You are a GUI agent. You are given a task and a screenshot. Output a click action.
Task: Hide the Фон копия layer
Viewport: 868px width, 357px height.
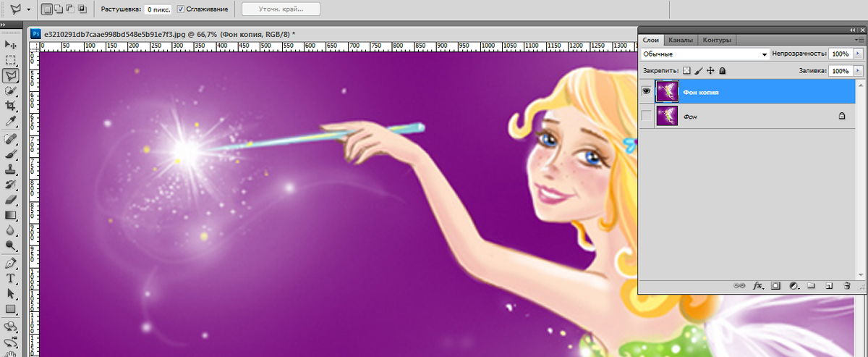(x=647, y=91)
